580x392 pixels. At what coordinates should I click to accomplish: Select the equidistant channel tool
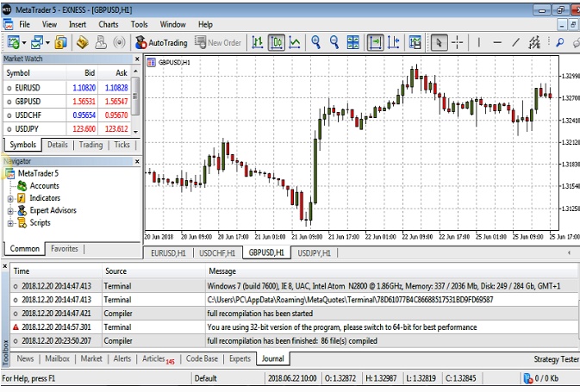click(534, 42)
